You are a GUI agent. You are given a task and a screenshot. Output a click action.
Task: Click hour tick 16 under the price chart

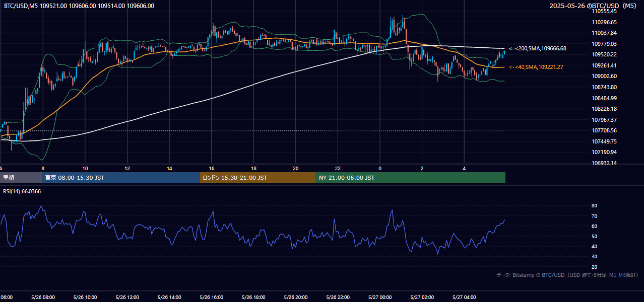pyautogui.click(x=211, y=168)
